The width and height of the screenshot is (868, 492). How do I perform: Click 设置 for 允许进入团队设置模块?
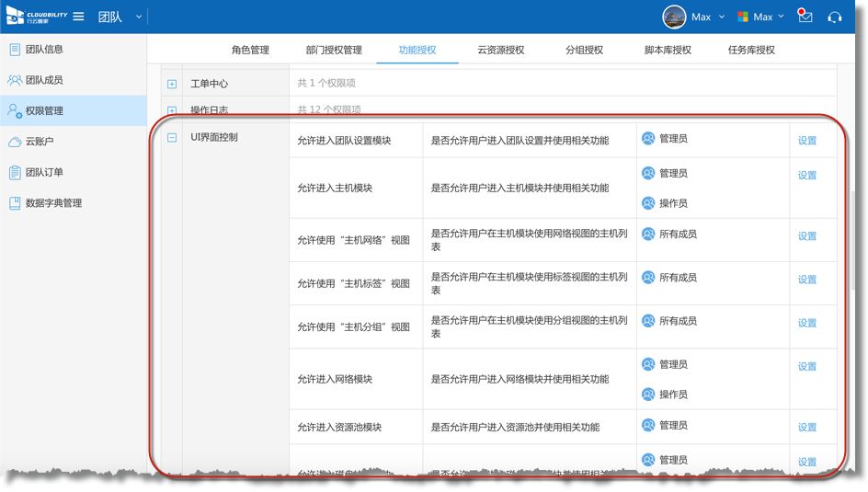[x=806, y=141]
